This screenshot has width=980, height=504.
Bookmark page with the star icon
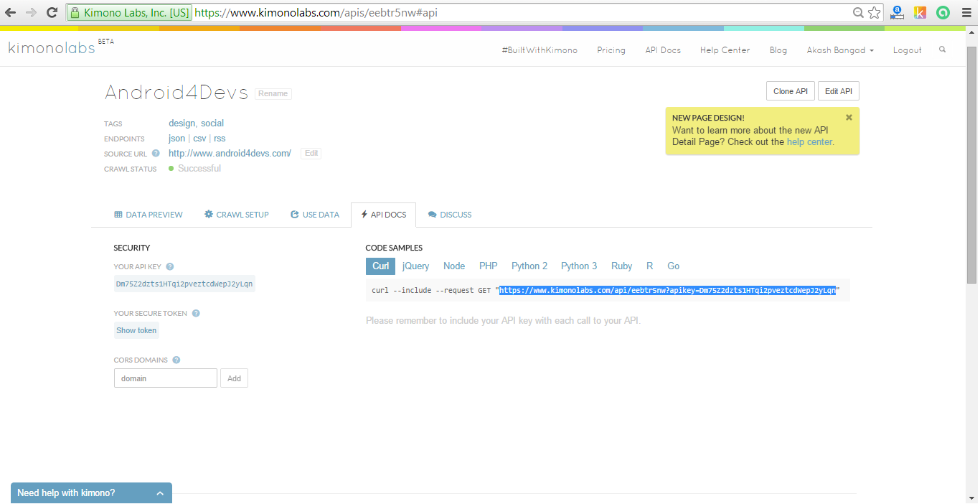coord(874,12)
